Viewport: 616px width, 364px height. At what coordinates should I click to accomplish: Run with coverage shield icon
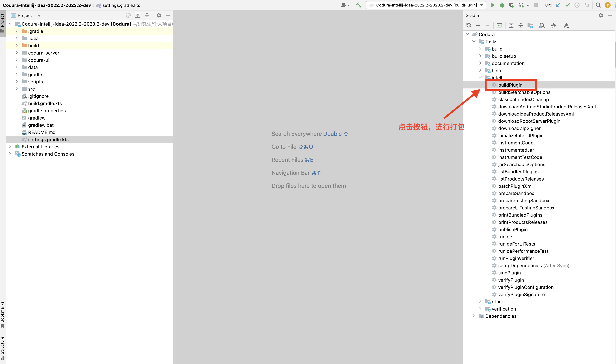511,5
